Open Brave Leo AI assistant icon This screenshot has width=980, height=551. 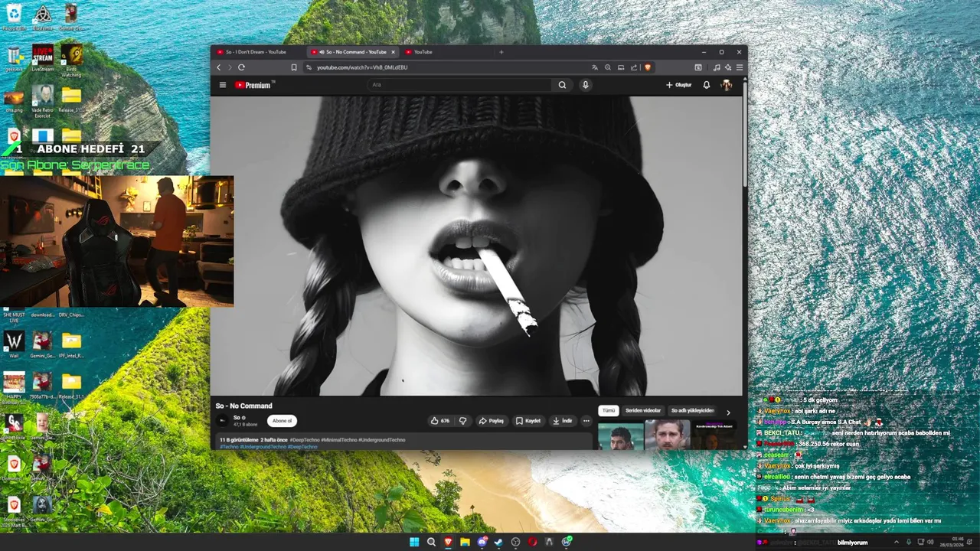[728, 67]
